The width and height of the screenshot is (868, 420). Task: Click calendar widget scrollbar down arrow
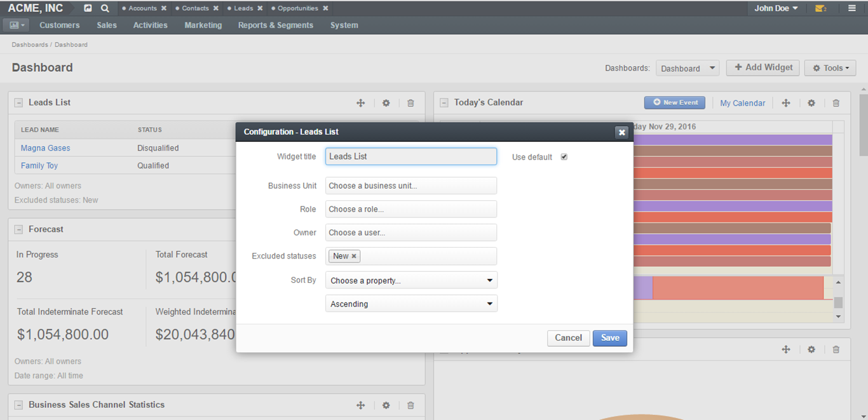838,316
